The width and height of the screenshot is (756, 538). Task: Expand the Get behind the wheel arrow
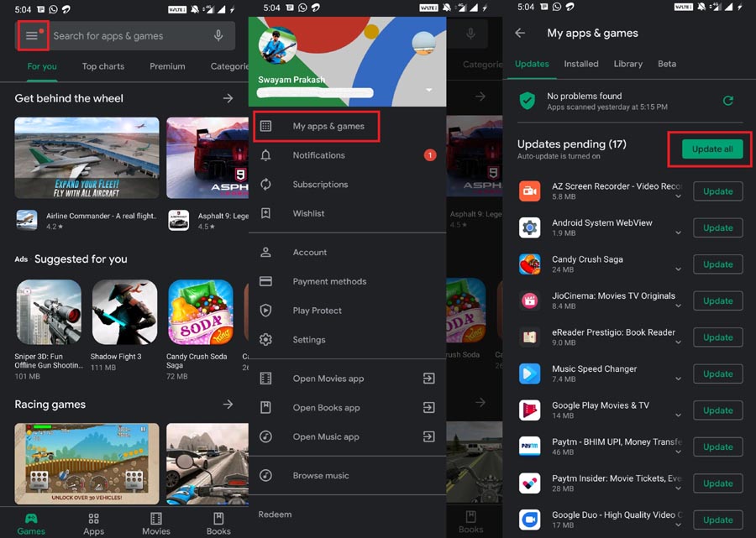(228, 98)
